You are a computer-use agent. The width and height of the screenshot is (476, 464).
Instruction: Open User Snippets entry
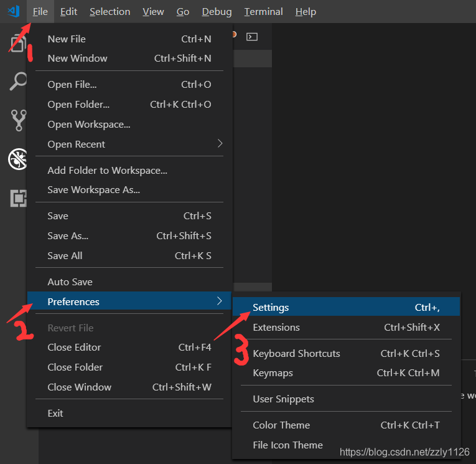click(x=346, y=399)
